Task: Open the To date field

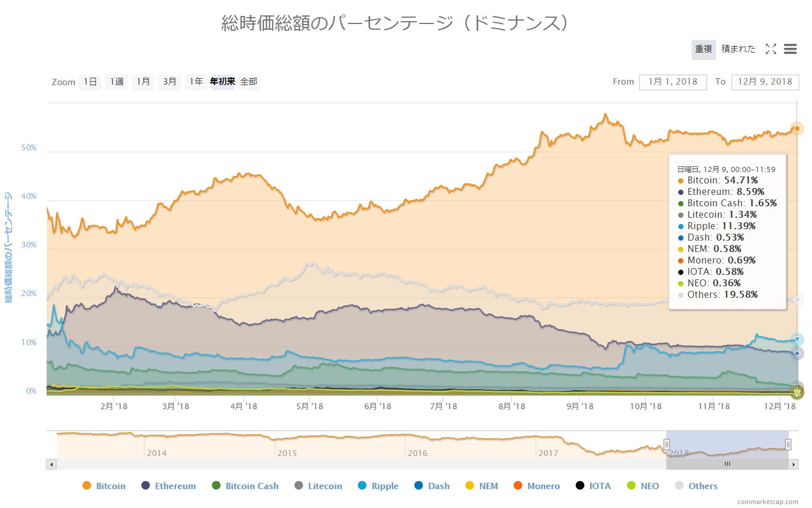Action: [765, 82]
